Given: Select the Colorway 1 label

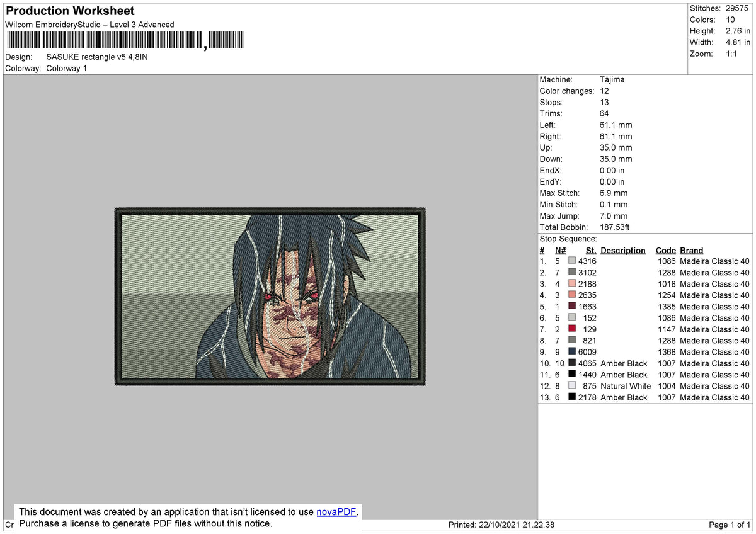Looking at the screenshot, I should [x=66, y=68].
